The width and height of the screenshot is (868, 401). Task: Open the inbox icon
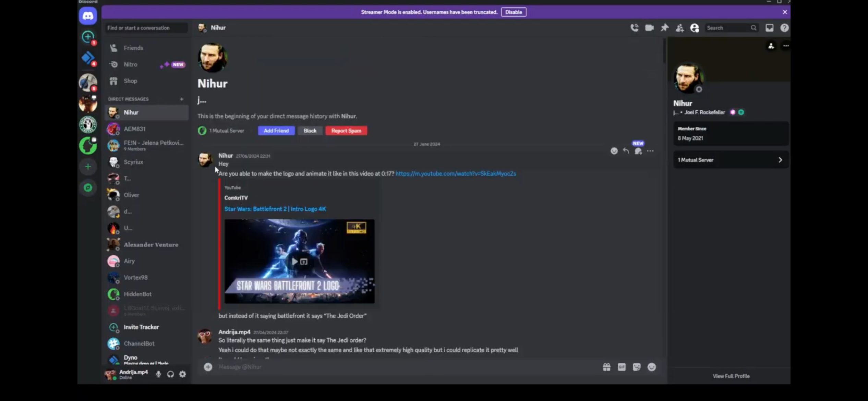[769, 28]
